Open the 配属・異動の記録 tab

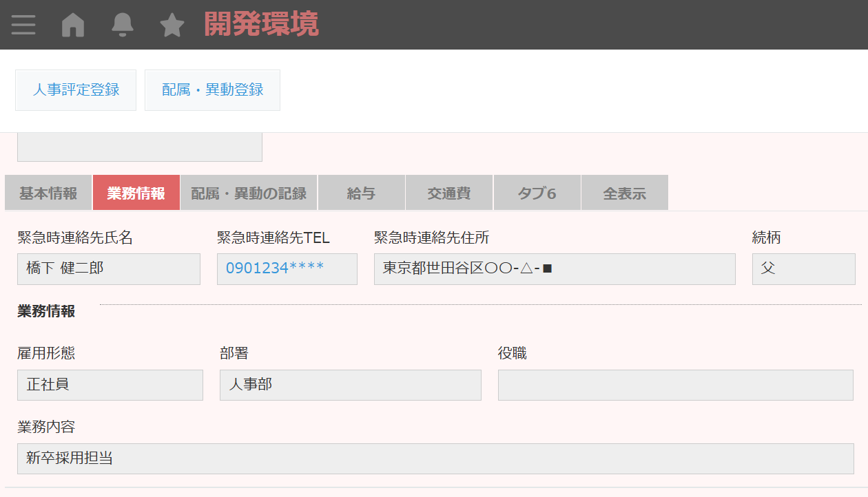tap(249, 193)
